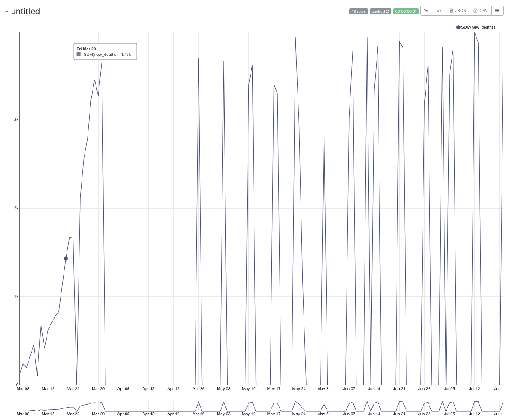
Task: Open the hamburger menu in the chart header
Action: pyautogui.click(x=497, y=11)
